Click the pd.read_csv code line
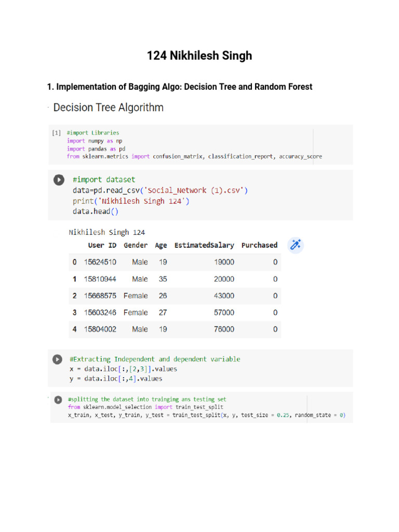This screenshot has width=399, height=532. 160,191
